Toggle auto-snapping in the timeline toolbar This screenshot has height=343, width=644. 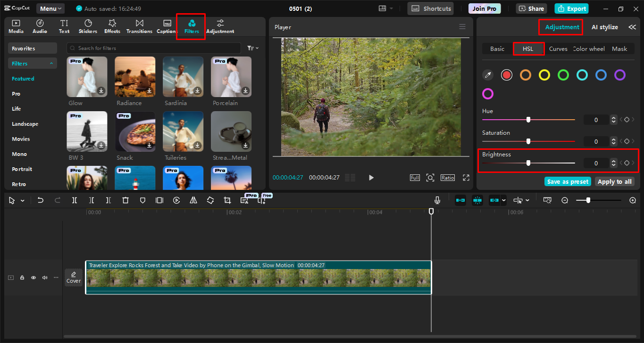477,200
